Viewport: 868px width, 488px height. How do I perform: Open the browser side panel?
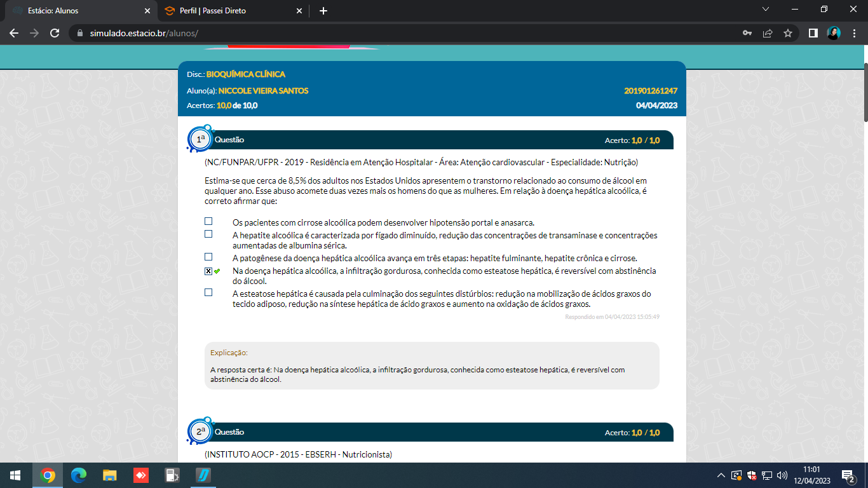pos(813,33)
